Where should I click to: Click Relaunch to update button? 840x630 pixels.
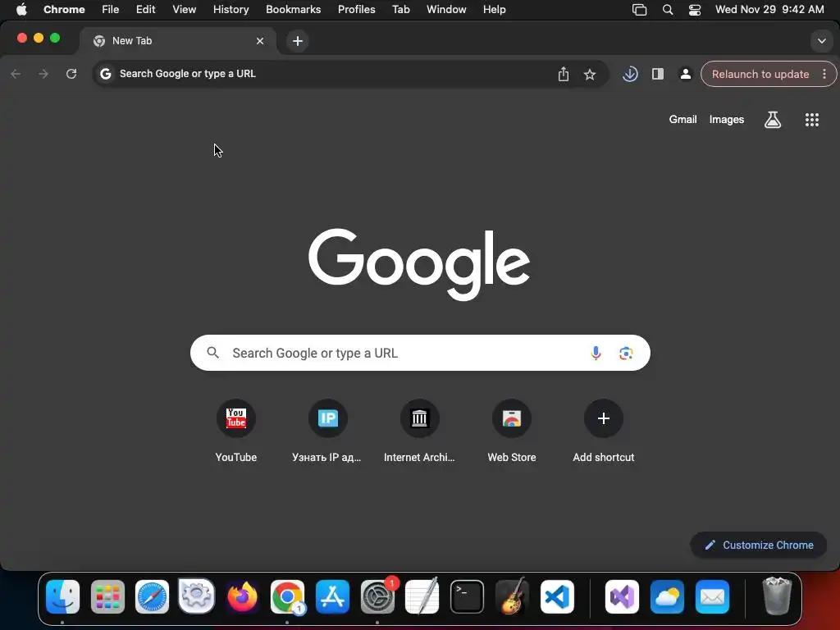click(760, 74)
